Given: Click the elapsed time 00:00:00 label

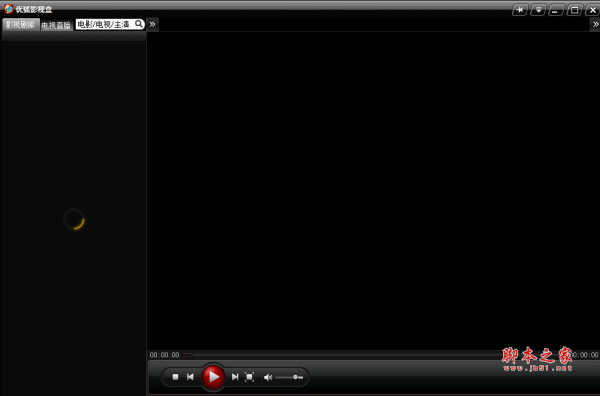Looking at the screenshot, I should click(165, 355).
